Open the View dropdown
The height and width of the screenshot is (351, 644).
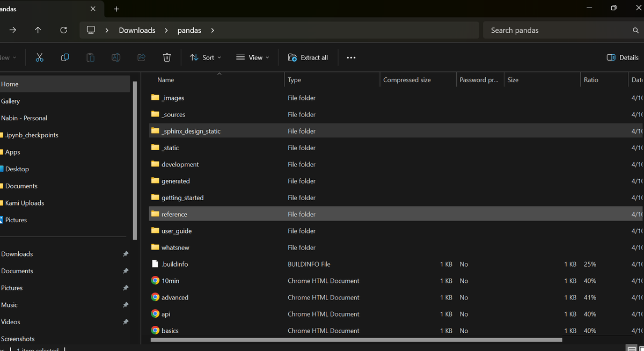[x=253, y=57]
